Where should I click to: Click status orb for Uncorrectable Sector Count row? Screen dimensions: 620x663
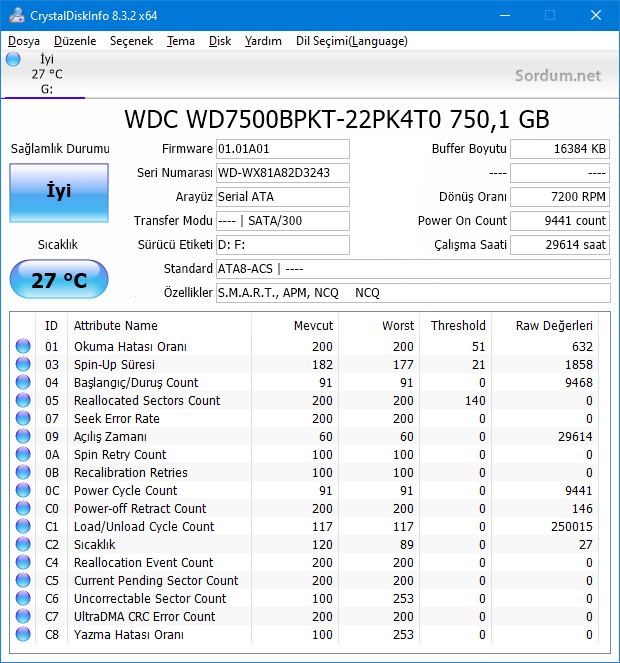pyautogui.click(x=23, y=598)
